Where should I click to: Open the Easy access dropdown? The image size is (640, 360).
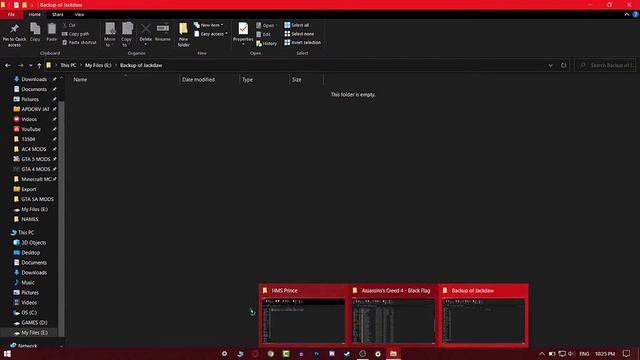pyautogui.click(x=211, y=34)
